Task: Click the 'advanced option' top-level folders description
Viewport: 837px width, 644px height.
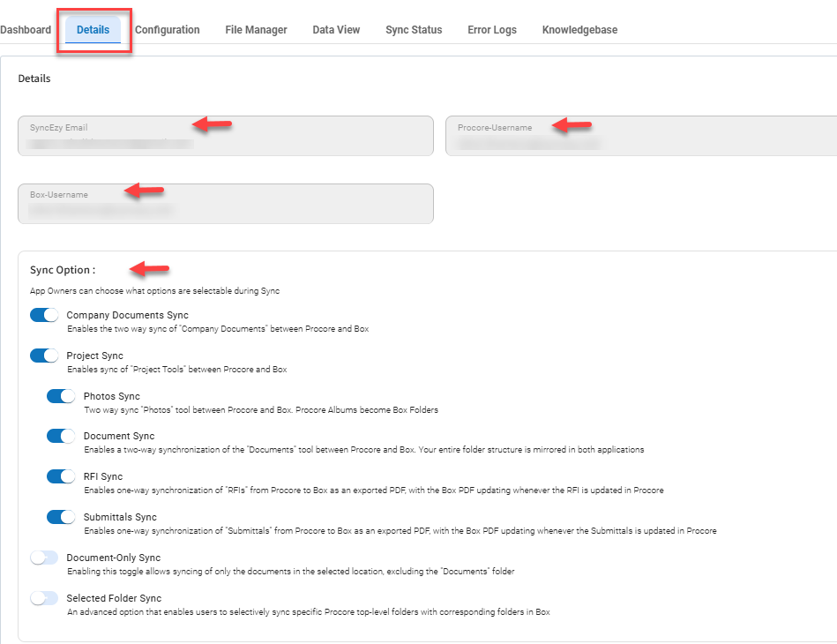Action: (309, 612)
